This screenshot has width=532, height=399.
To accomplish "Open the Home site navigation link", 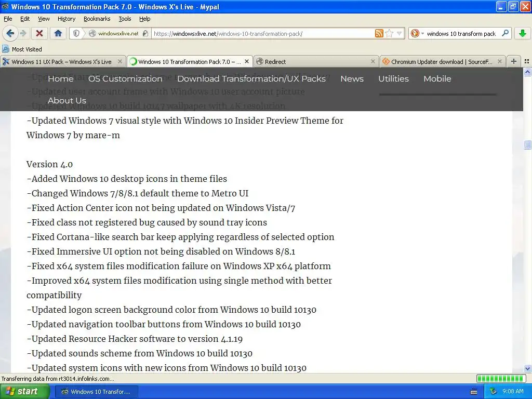I will pyautogui.click(x=61, y=79).
